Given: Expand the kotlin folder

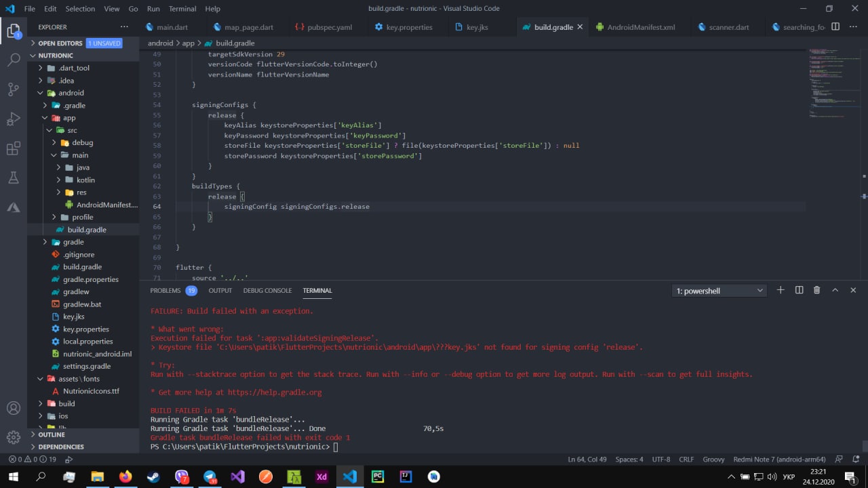Looking at the screenshot, I should point(83,180).
